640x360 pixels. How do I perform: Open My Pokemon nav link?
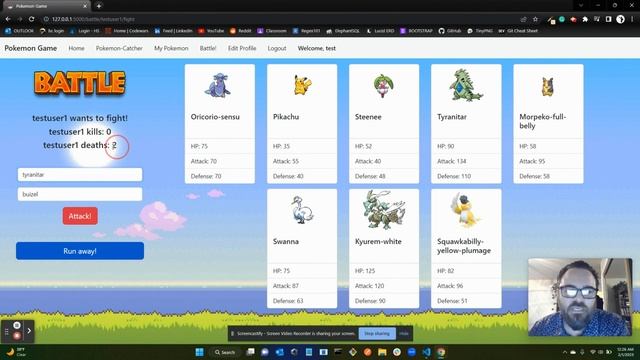point(171,48)
